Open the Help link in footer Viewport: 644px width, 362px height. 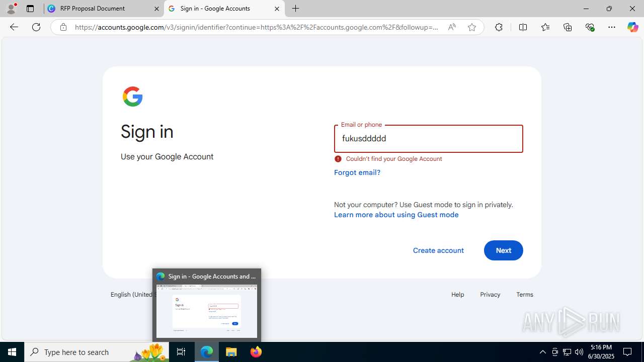coord(458,295)
